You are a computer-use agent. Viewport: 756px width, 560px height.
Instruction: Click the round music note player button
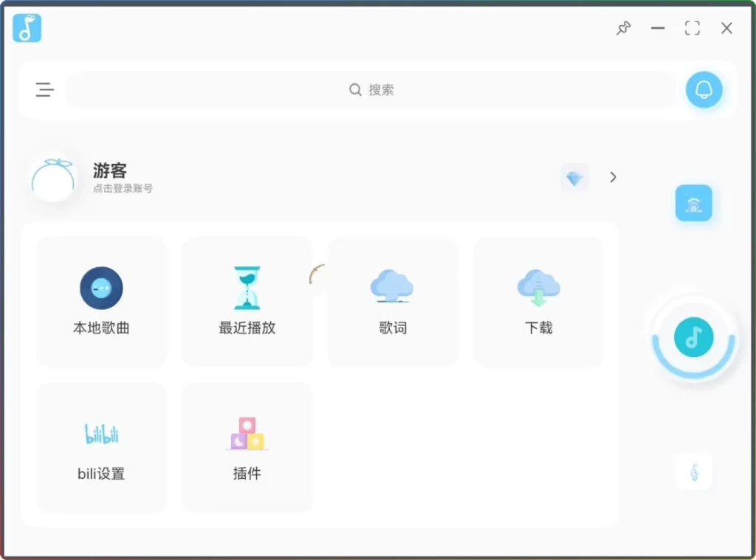point(693,338)
